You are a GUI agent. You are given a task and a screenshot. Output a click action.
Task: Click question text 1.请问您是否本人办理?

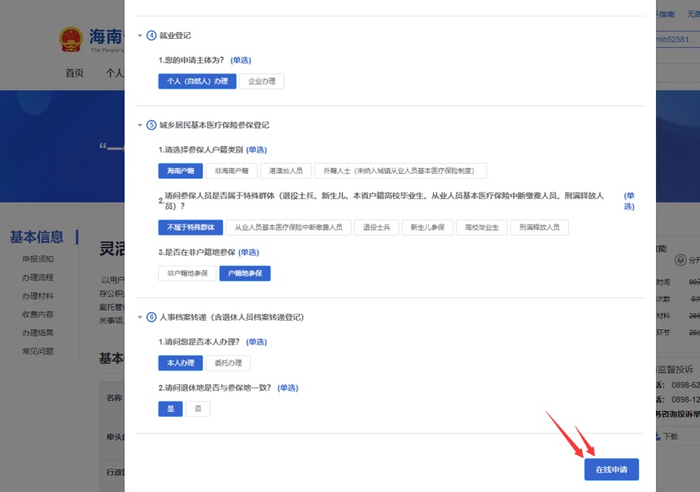point(199,342)
